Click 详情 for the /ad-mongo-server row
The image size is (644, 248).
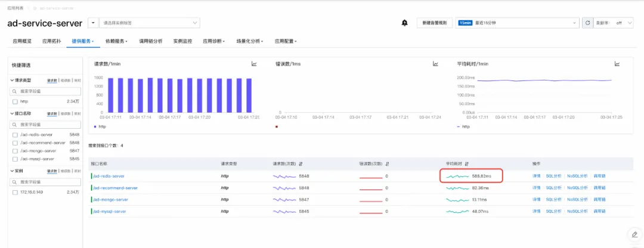[537, 200]
